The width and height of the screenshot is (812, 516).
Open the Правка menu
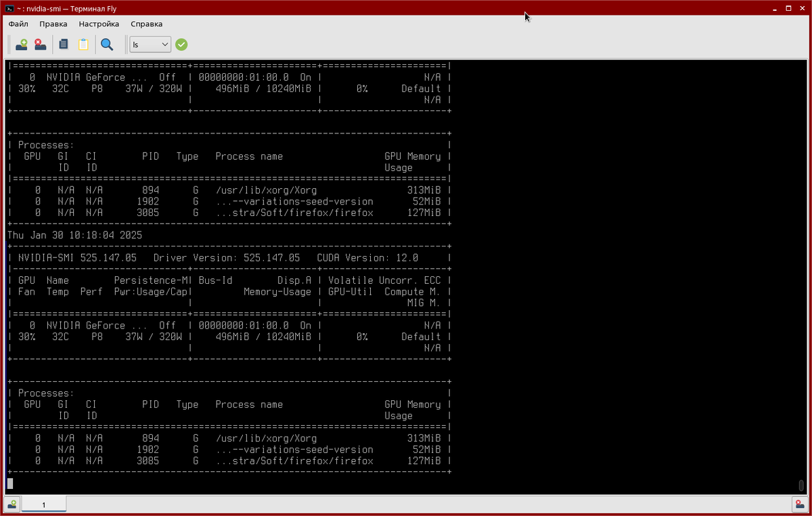click(53, 23)
